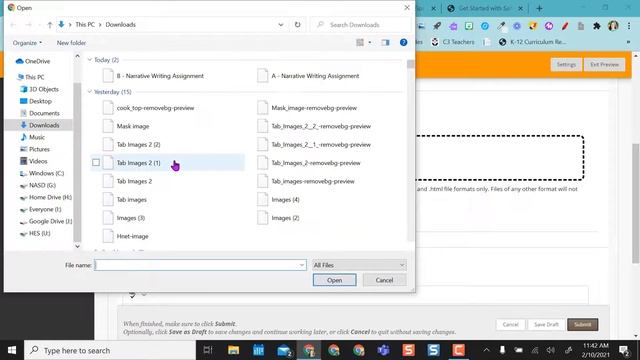The image size is (640, 360).
Task: Open Pictures folder in sidebar
Action: point(35,149)
